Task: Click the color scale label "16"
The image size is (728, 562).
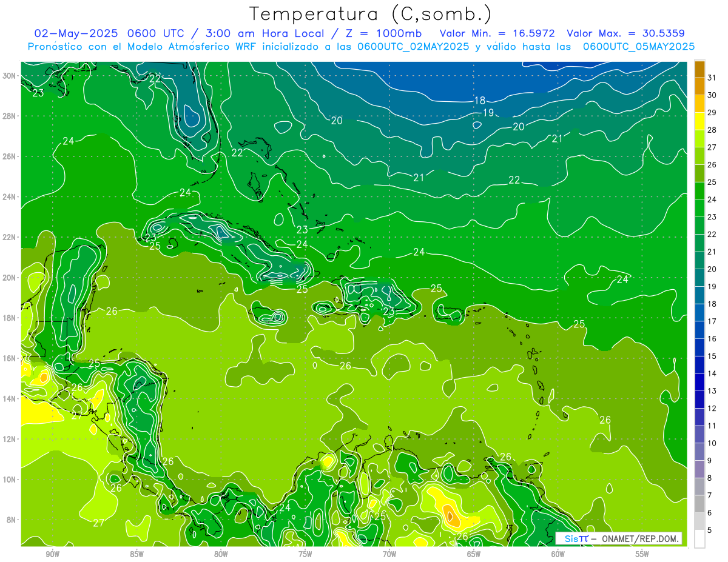Action: [712, 338]
